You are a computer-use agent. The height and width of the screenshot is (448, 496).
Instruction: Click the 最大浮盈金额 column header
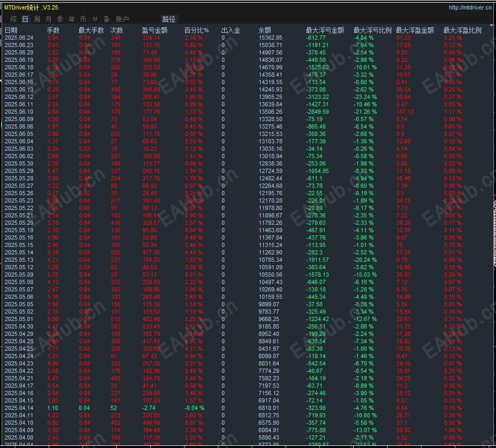pos(415,30)
